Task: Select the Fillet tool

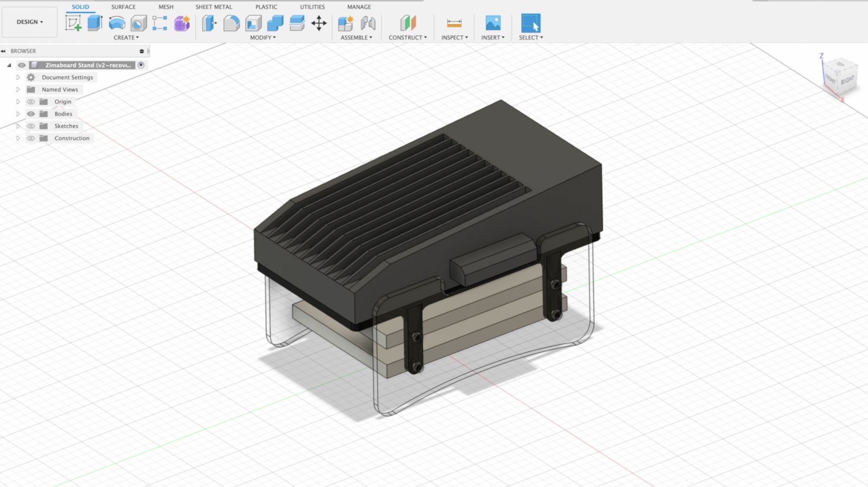Action: coord(231,23)
